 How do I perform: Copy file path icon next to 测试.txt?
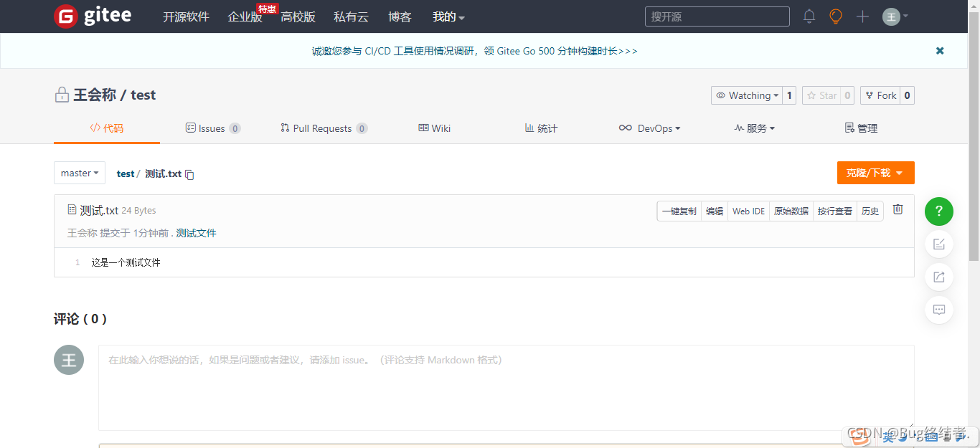[189, 174]
